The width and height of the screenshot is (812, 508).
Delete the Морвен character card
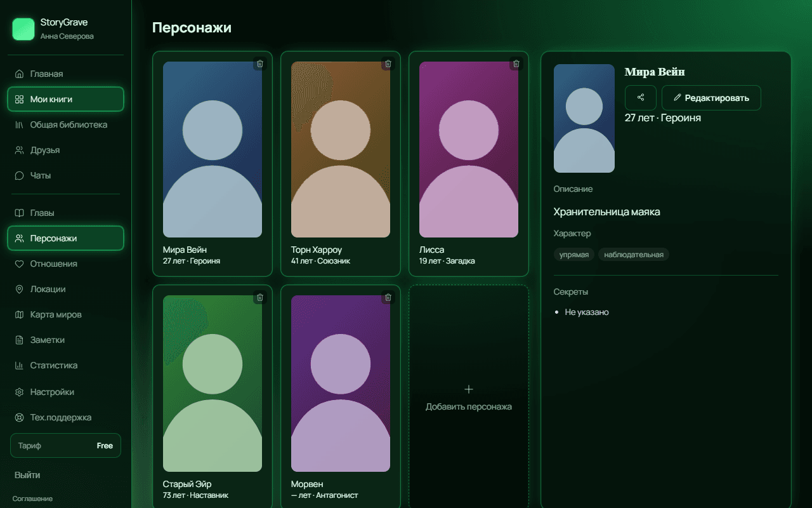(x=388, y=297)
